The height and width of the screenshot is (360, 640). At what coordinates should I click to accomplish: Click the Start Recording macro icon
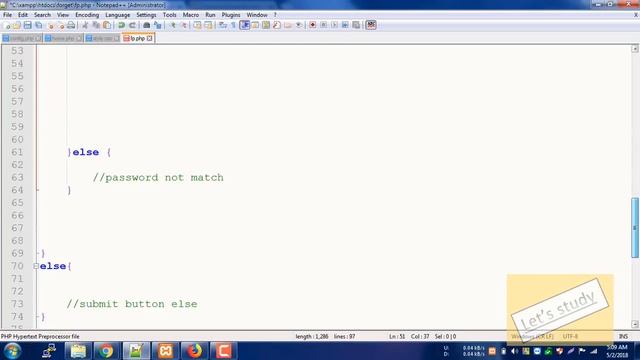[313, 25]
